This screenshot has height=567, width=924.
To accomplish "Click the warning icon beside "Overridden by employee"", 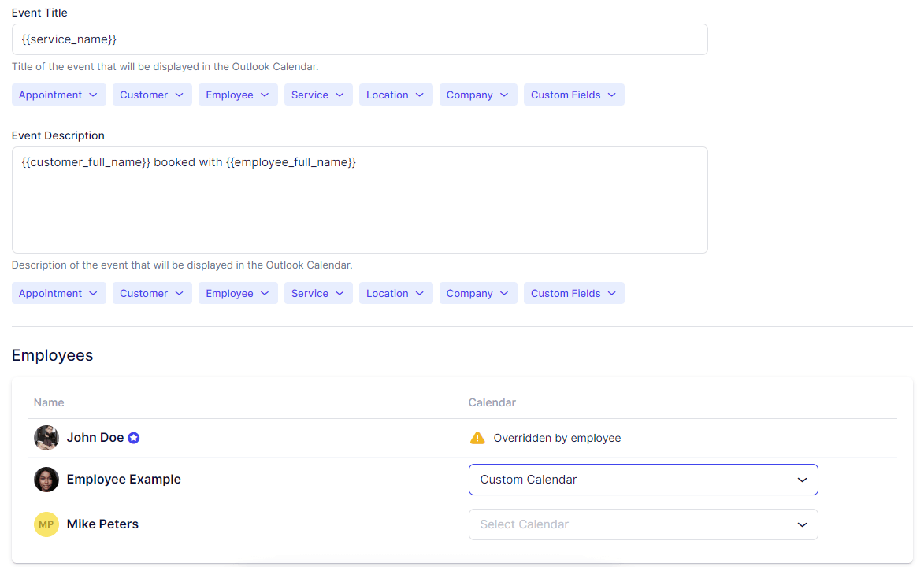I will [478, 437].
